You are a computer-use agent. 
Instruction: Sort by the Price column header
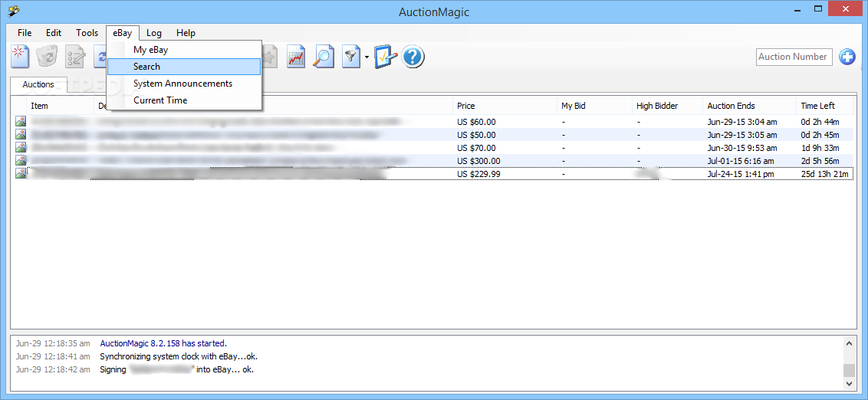pyautogui.click(x=505, y=106)
